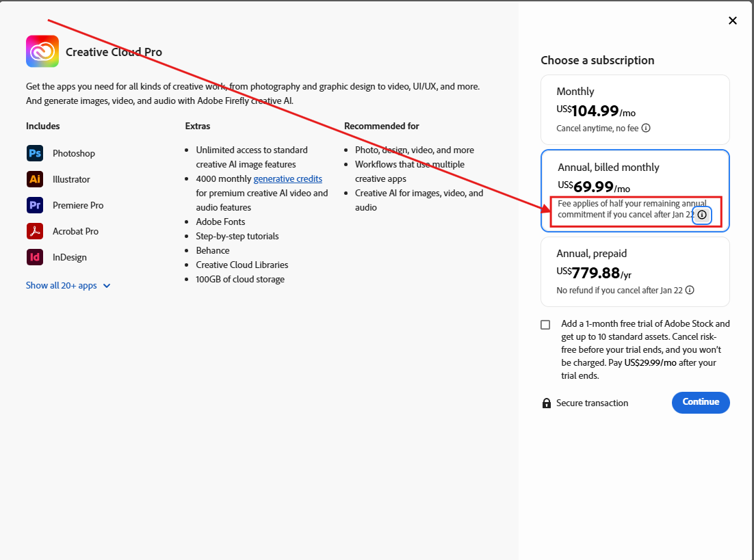Select the Monthly subscription plan
Screen dimensions: 754x560
click(634, 109)
